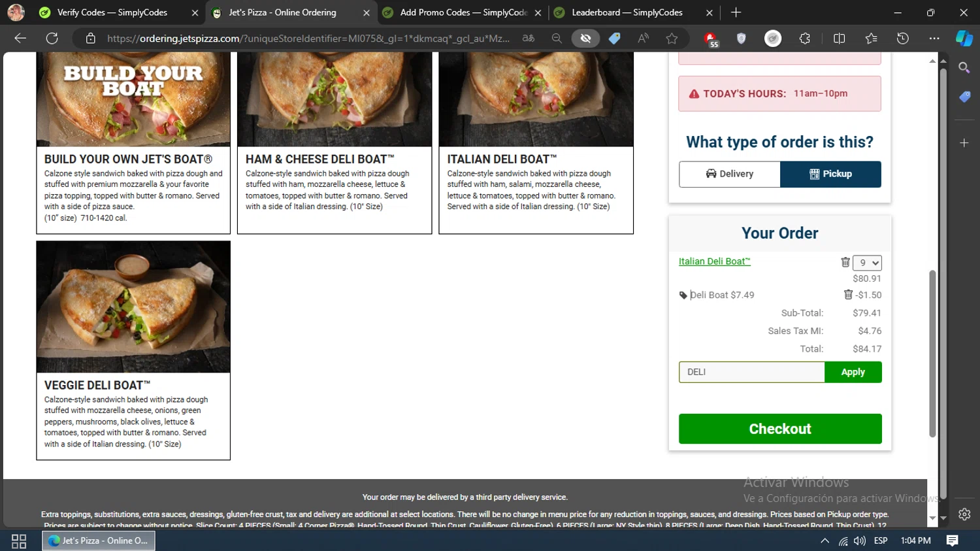Click the ESP language indicator
Image resolution: width=980 pixels, height=551 pixels.
click(x=881, y=541)
